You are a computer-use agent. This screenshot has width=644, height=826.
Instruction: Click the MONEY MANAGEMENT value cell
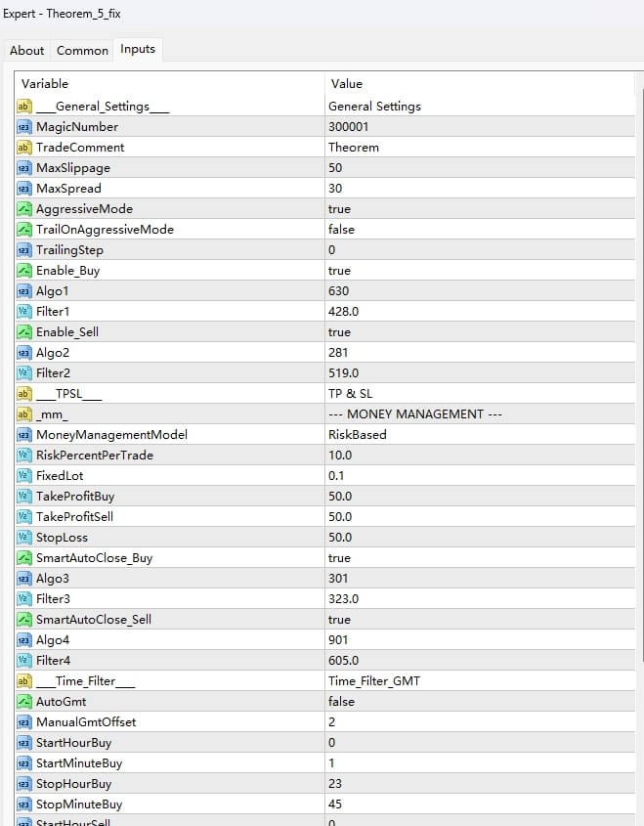click(480, 414)
